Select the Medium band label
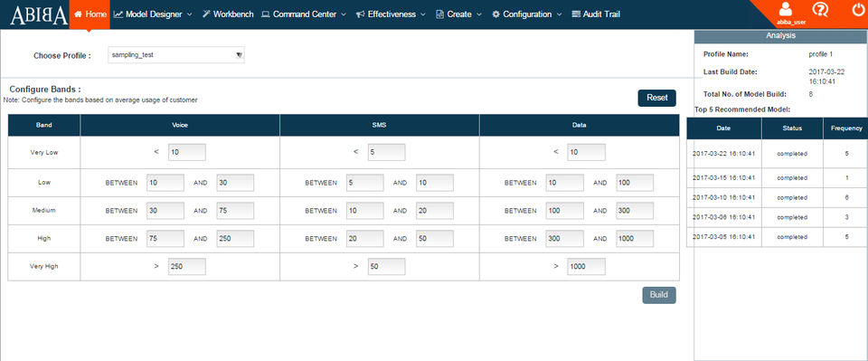The height and width of the screenshot is (361, 868). click(44, 211)
